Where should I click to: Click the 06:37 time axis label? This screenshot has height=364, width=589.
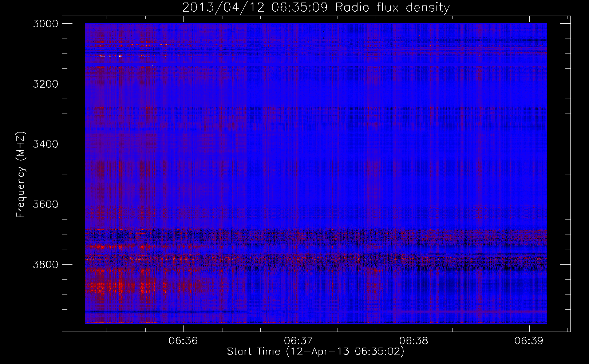point(299,341)
